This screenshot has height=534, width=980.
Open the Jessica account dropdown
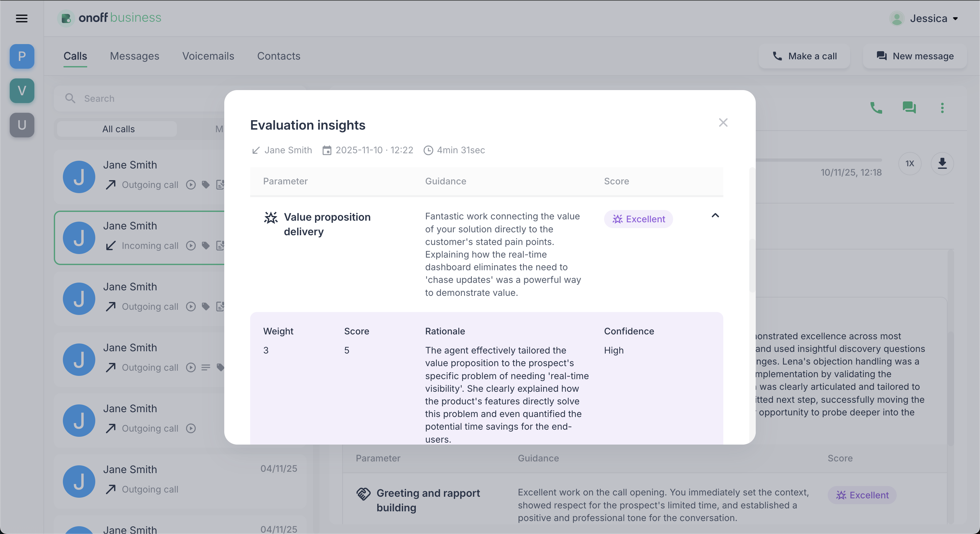point(924,18)
